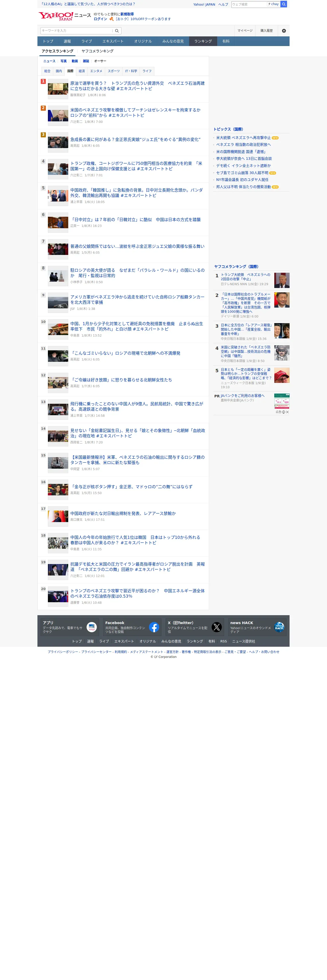Close the JA bank ad with X

coord(288,412)
